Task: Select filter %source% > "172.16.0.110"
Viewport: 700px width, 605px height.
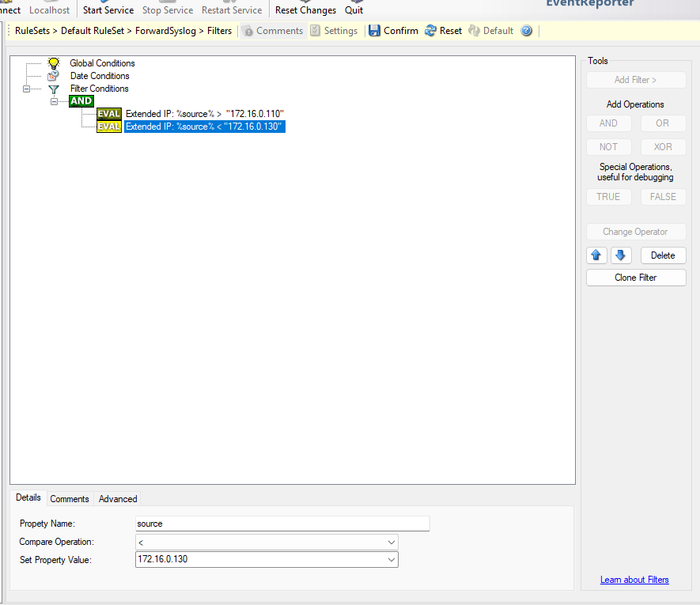Action: 205,114
